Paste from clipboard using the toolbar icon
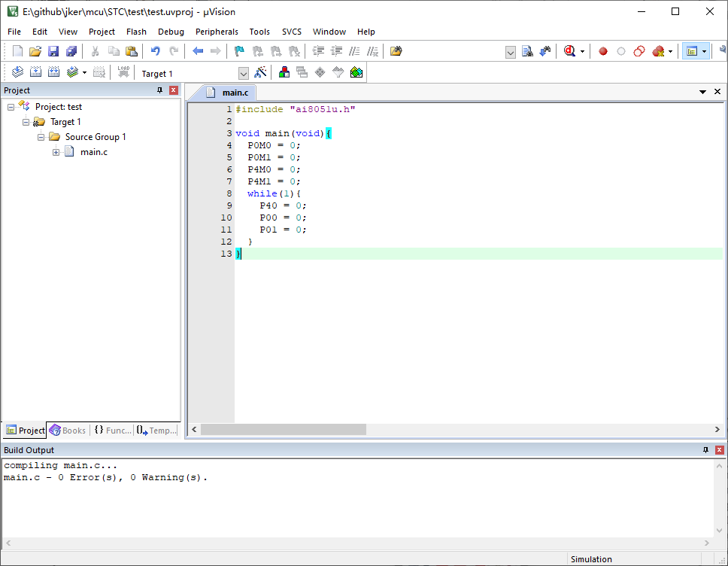The width and height of the screenshot is (728, 566). coord(132,51)
